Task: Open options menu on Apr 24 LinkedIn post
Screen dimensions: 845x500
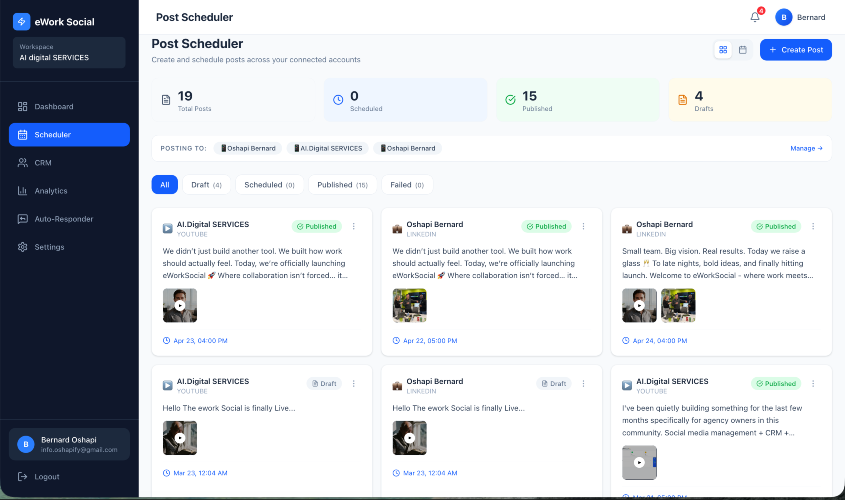Action: [x=813, y=226]
